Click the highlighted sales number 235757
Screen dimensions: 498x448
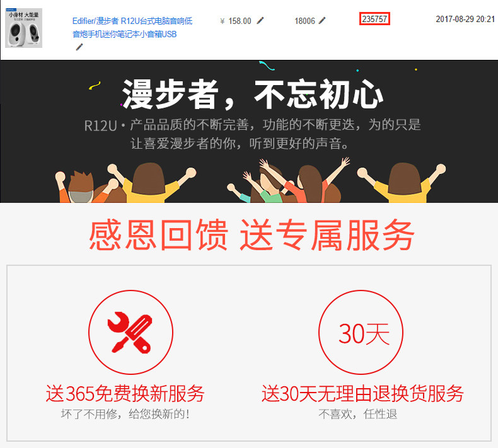click(374, 19)
